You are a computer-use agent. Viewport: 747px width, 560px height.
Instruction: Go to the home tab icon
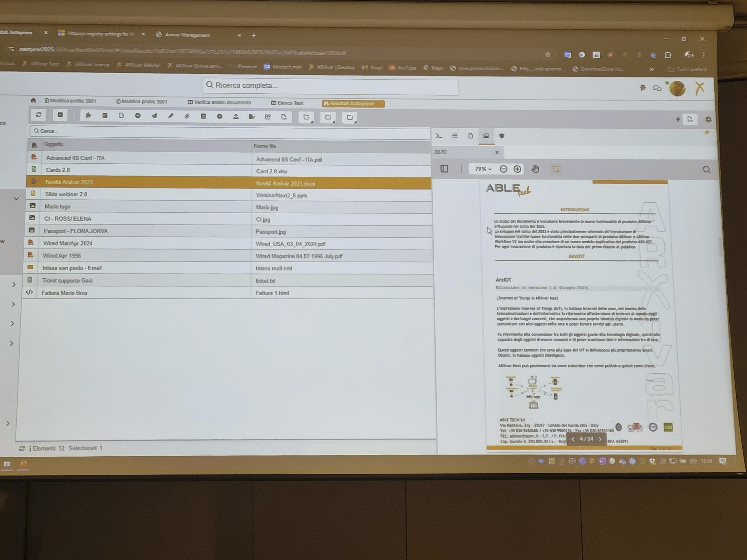pos(33,100)
